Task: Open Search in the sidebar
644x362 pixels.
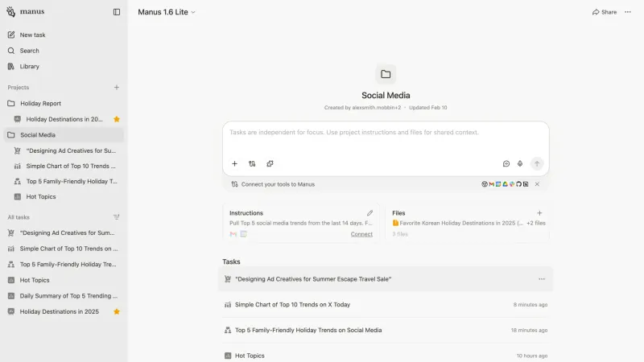Action: [64, 51]
